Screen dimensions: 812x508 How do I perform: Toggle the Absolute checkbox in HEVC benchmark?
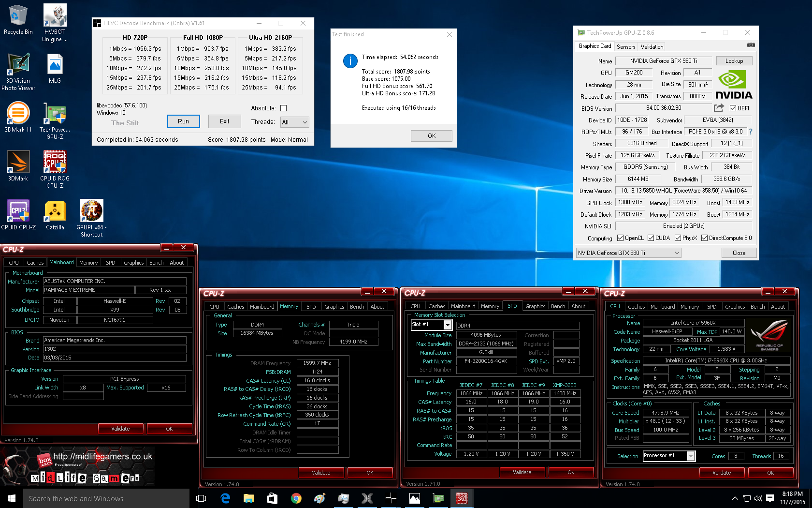point(284,108)
